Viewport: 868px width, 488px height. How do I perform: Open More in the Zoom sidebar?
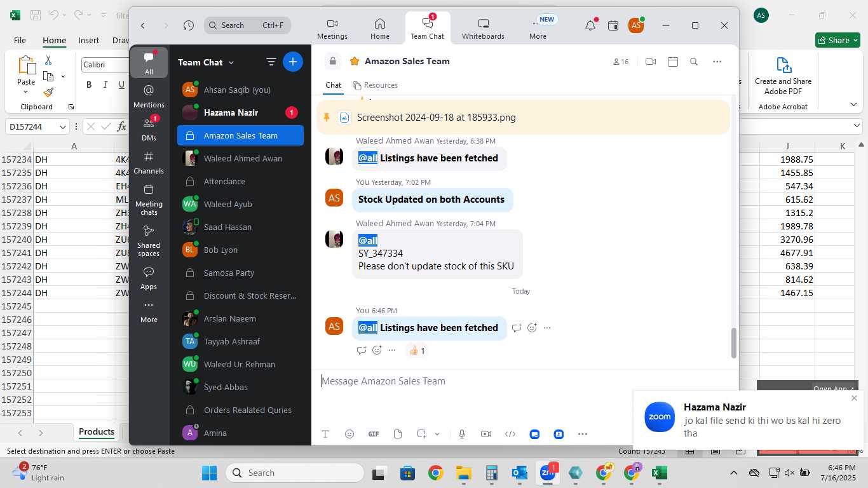(149, 311)
